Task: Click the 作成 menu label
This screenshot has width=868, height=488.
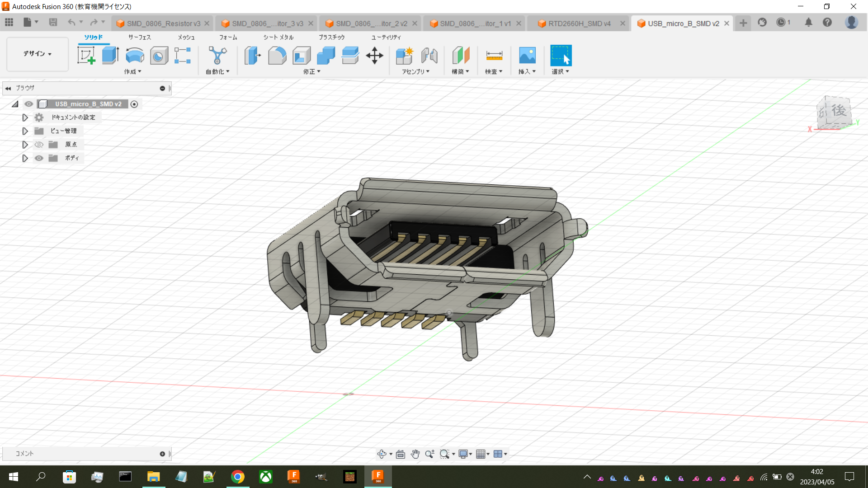Action: tap(132, 72)
